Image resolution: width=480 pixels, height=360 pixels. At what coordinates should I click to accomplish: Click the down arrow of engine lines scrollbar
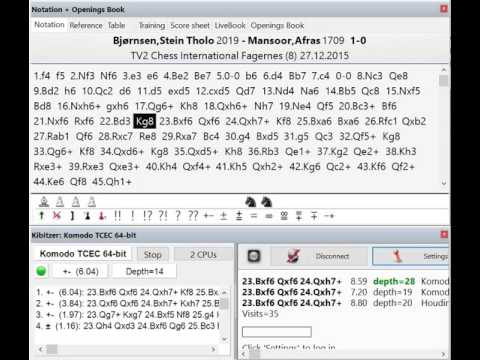coord(224,339)
